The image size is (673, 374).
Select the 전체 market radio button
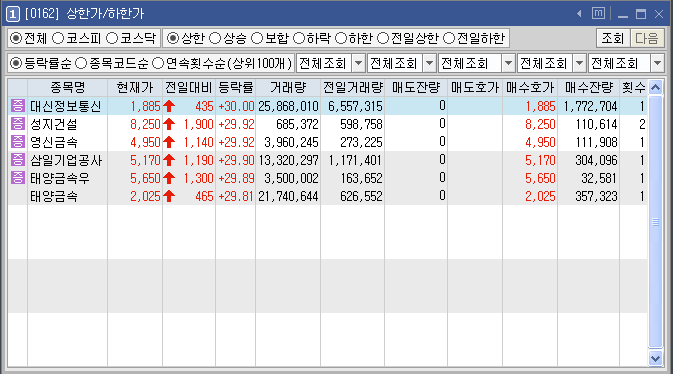click(16, 38)
